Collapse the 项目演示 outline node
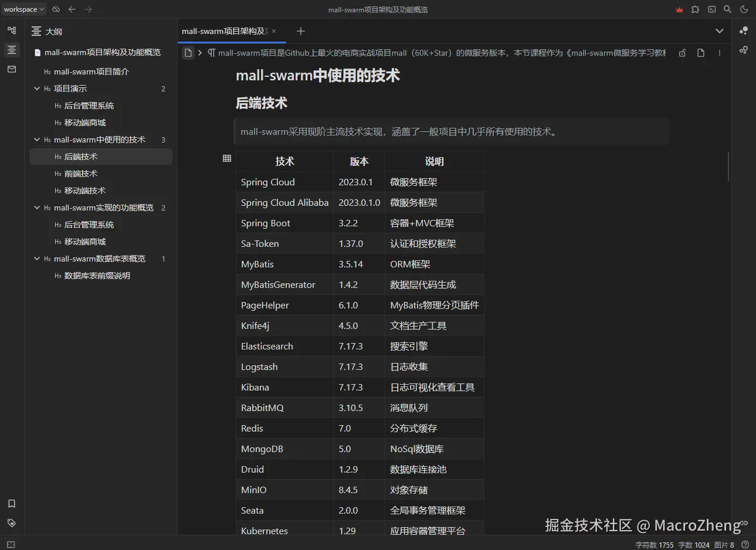Viewport: 756px width, 550px height. tap(37, 89)
